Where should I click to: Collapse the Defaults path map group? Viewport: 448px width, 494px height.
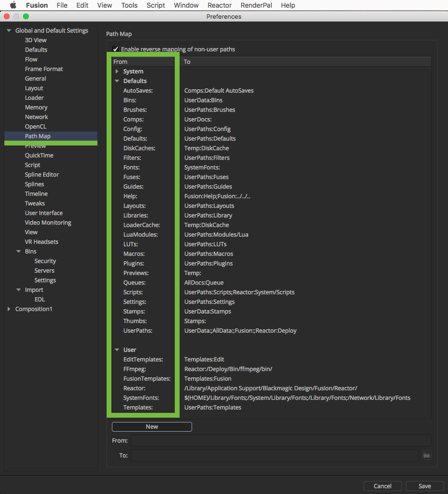[117, 81]
